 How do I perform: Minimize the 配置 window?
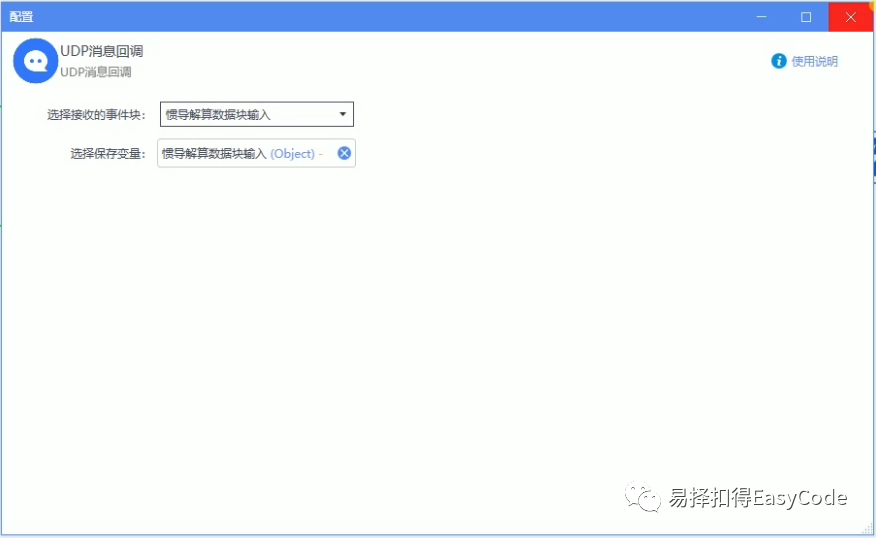tap(761, 17)
